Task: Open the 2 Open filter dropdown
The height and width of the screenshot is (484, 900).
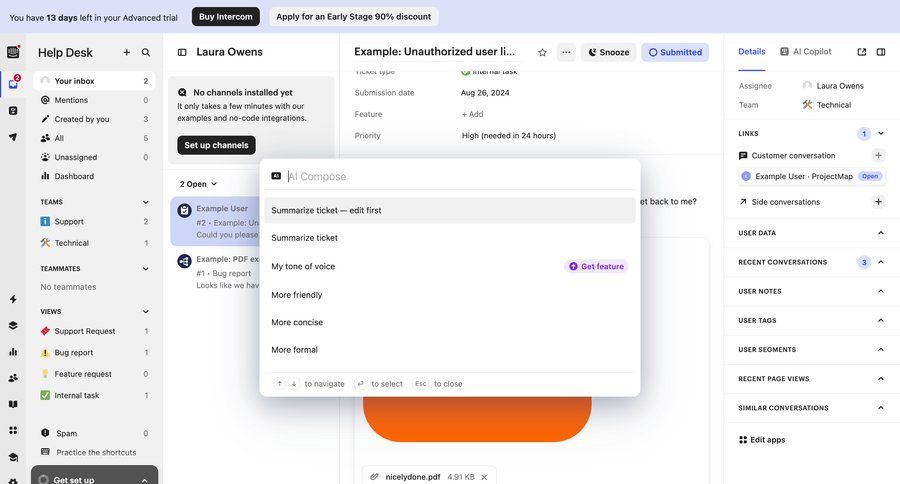Action: [198, 184]
